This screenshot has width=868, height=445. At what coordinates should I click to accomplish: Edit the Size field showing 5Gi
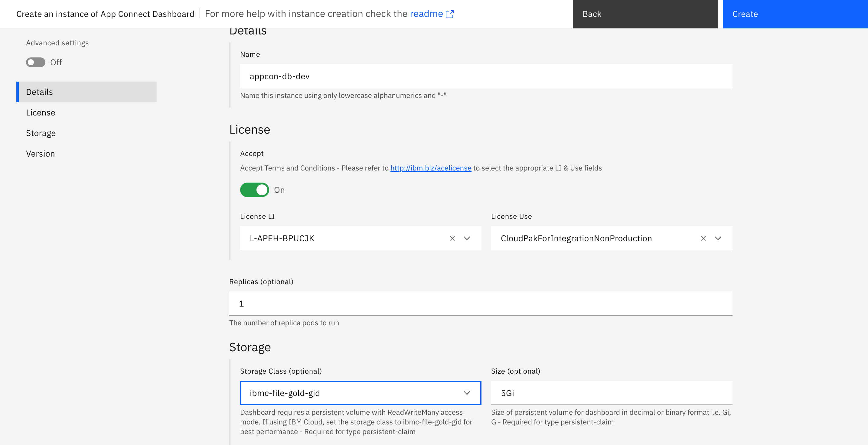point(611,393)
